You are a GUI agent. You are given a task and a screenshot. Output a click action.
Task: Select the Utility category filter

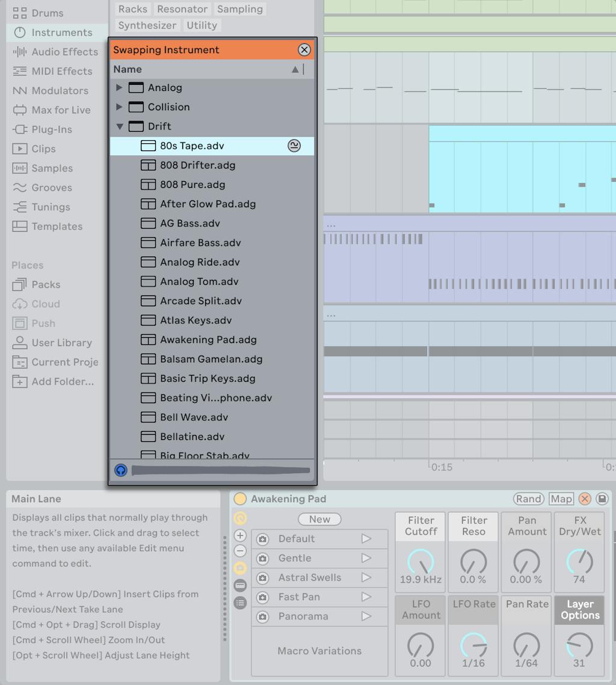coord(202,25)
